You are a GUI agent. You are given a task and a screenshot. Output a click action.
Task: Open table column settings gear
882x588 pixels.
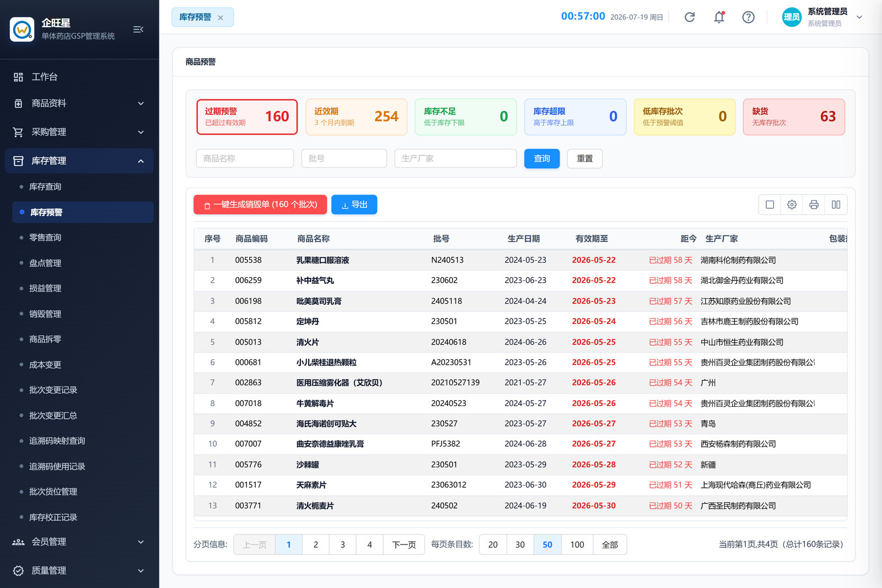[x=792, y=205]
